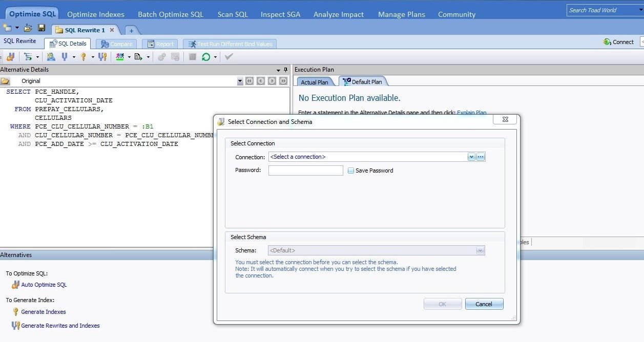
Task: Click the Explain Plan link
Action: (472, 113)
